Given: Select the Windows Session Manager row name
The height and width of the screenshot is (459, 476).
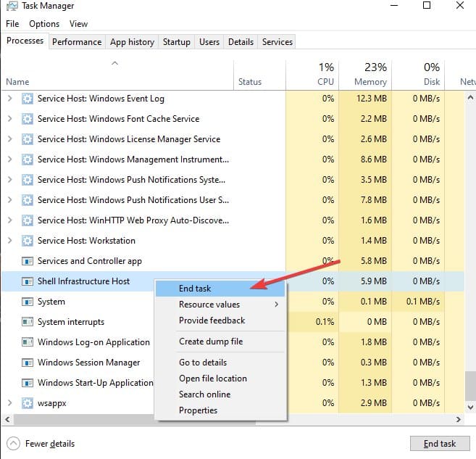Looking at the screenshot, I should 88,363.
